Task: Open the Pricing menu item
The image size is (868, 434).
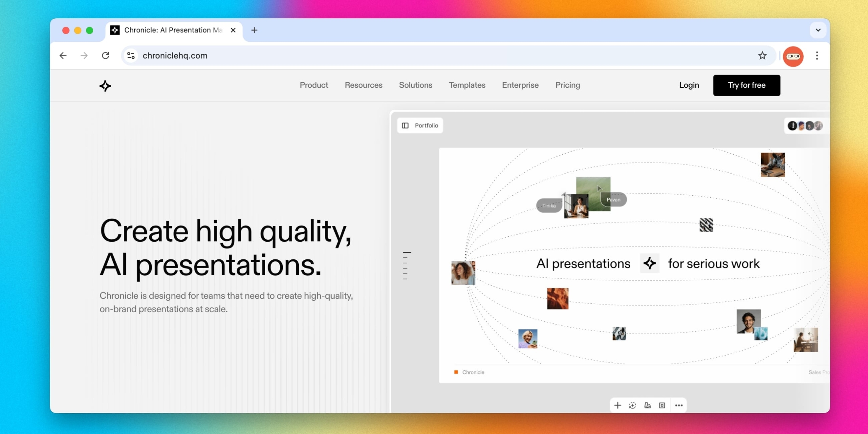Action: (567, 85)
